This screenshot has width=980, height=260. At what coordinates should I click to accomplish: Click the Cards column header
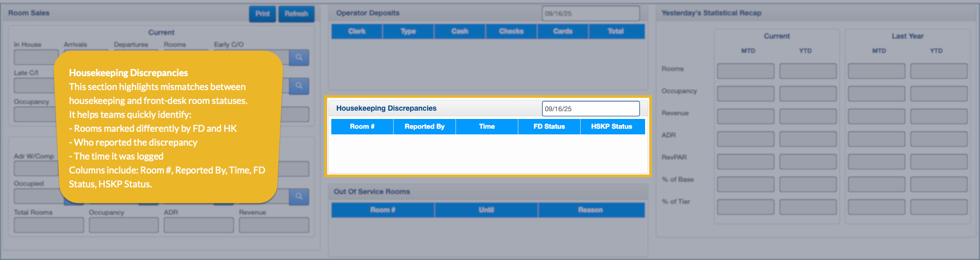click(563, 31)
